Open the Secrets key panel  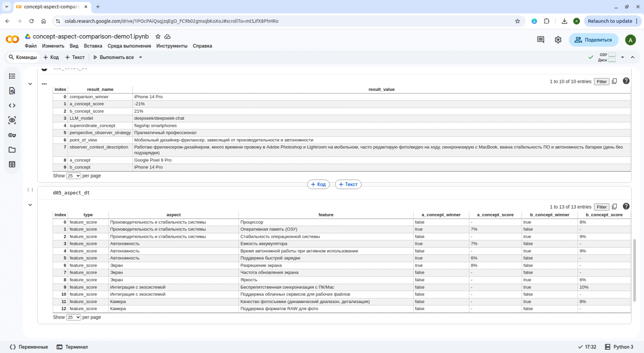click(12, 135)
